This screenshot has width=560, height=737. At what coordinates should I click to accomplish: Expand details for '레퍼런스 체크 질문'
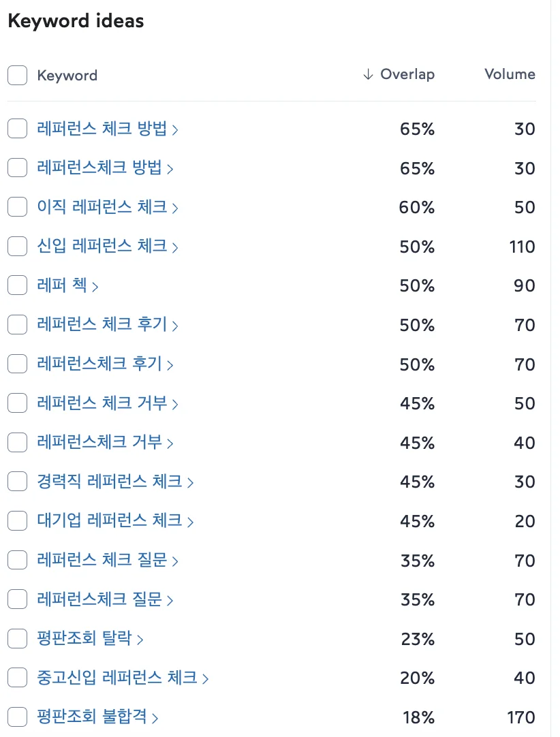tap(176, 561)
